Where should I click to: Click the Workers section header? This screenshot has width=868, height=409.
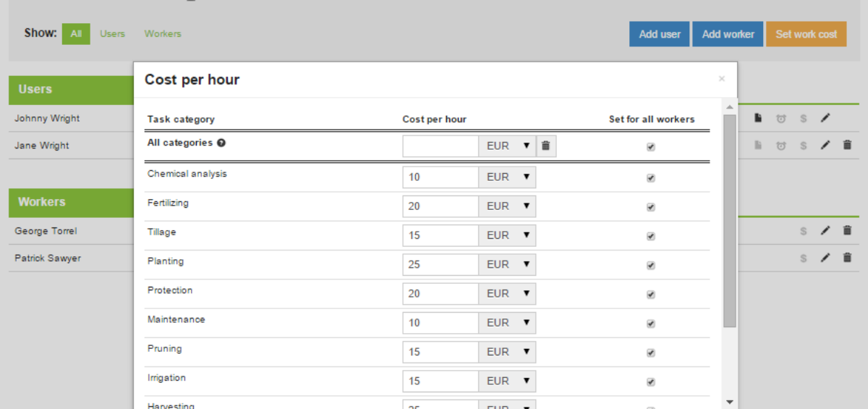pos(71,203)
